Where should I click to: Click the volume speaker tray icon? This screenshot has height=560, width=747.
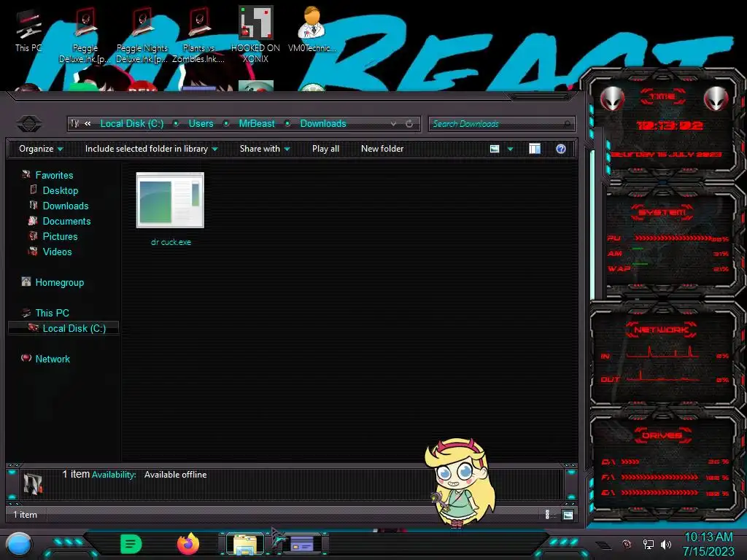pyautogui.click(x=665, y=544)
